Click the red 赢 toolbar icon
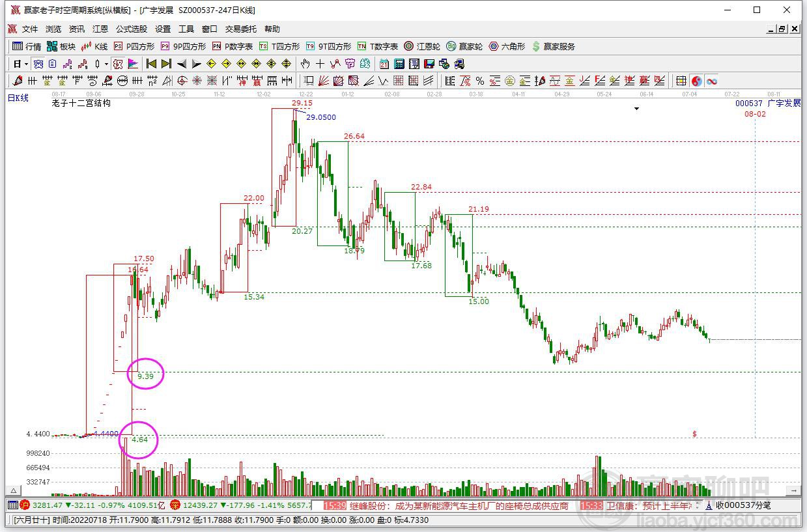This screenshot has width=807, height=532. click(257, 81)
